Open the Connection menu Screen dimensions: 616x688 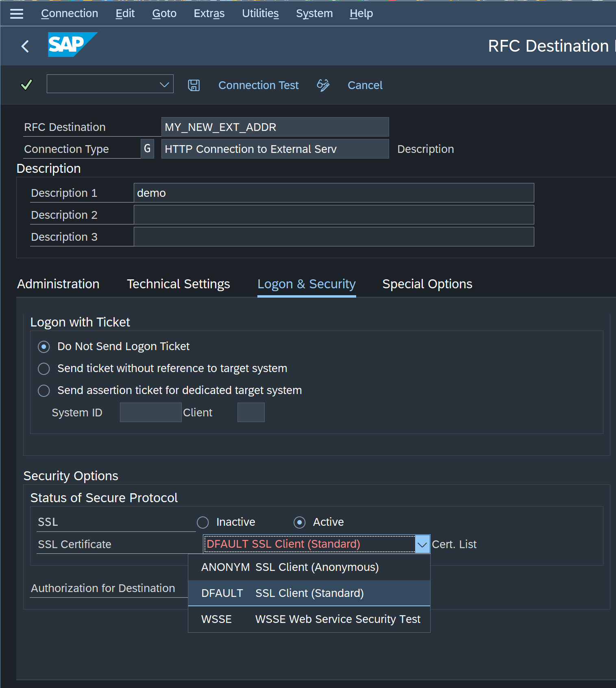click(70, 13)
